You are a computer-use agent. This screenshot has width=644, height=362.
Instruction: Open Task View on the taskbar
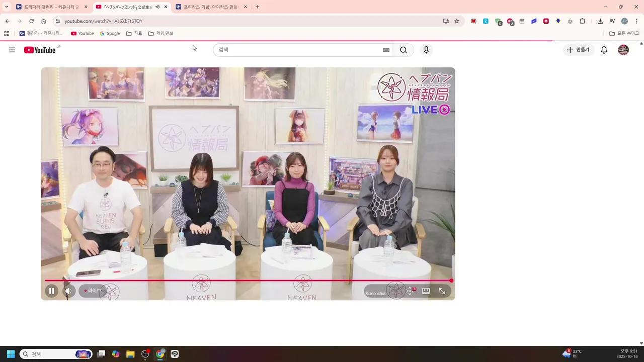[101, 354]
